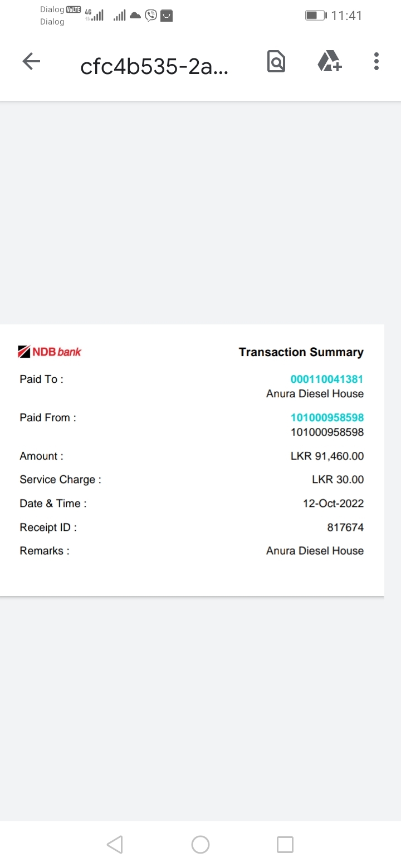Tap Android recent apps square
401x868 pixels.
click(285, 845)
